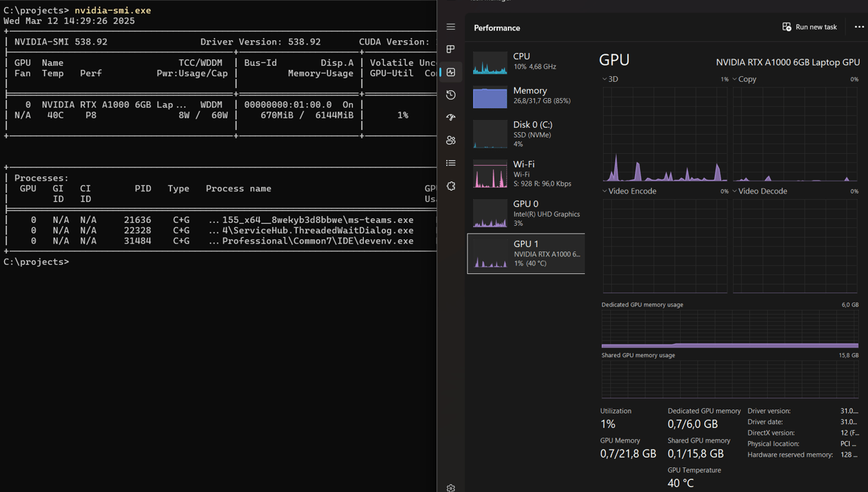Click the Physical location label

coord(773,444)
